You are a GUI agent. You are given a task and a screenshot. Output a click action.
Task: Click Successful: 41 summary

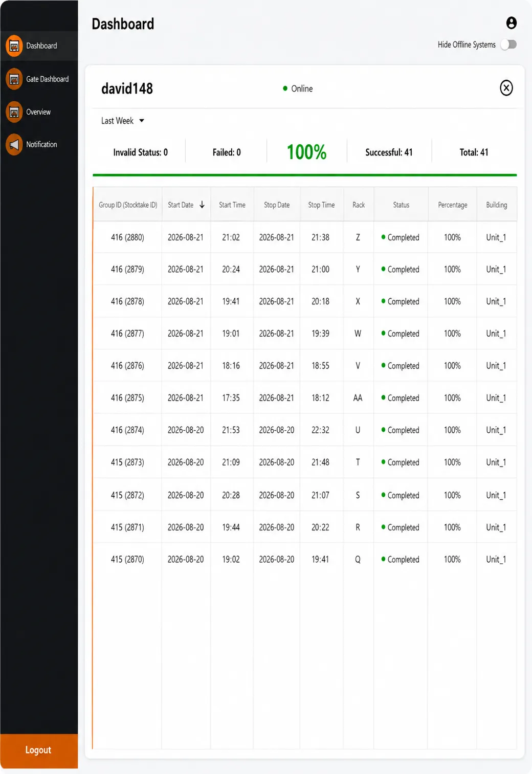[x=389, y=152]
